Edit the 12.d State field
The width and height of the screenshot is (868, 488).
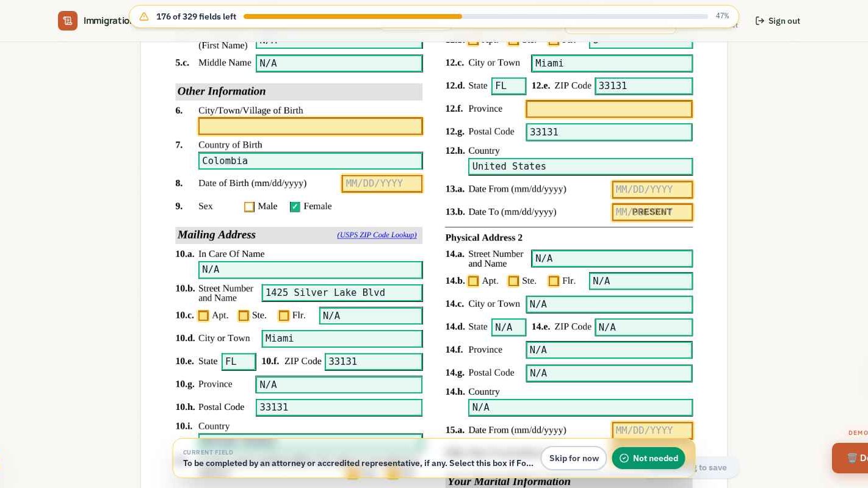pyautogui.click(x=508, y=86)
